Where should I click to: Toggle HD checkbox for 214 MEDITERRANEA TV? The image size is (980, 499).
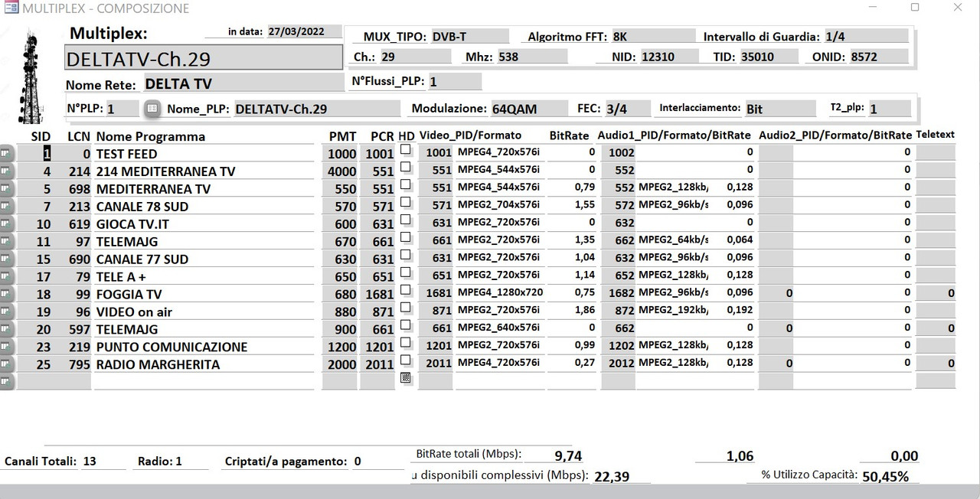tap(406, 167)
